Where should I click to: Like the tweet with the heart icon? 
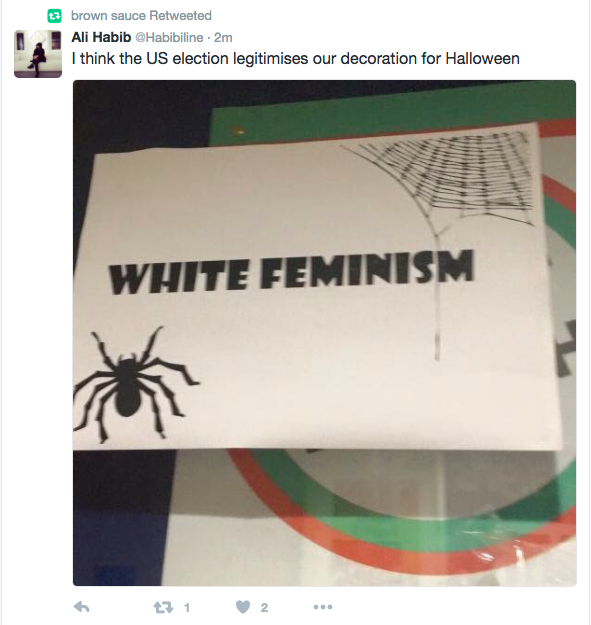tap(243, 607)
